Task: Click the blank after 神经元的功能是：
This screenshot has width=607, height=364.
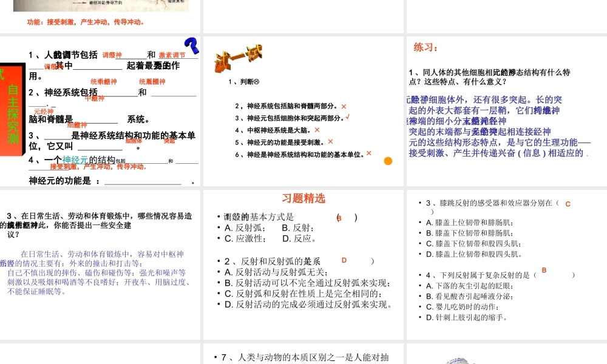Action: (x=143, y=181)
